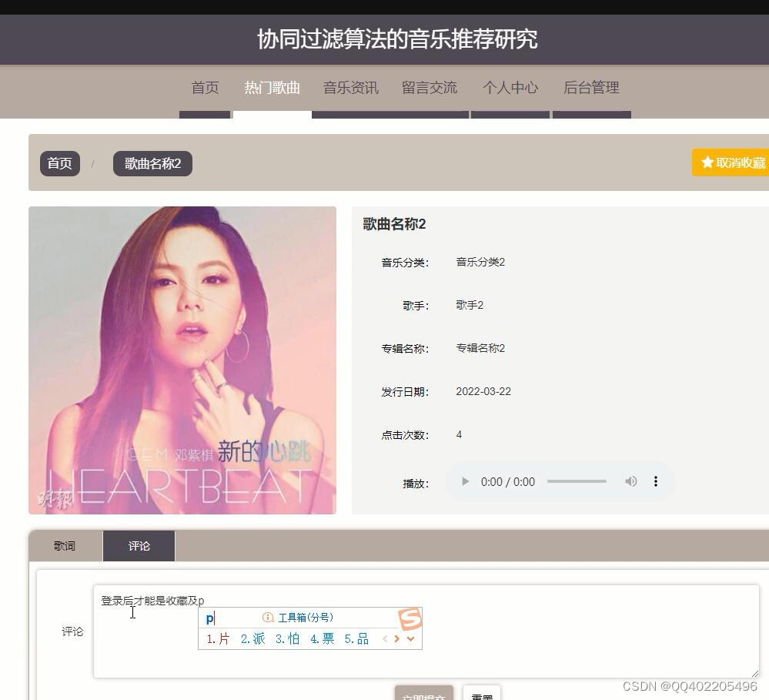Image resolution: width=769 pixels, height=700 pixels.
Task: Expand IME candidate list with down chevron
Action: (x=410, y=638)
